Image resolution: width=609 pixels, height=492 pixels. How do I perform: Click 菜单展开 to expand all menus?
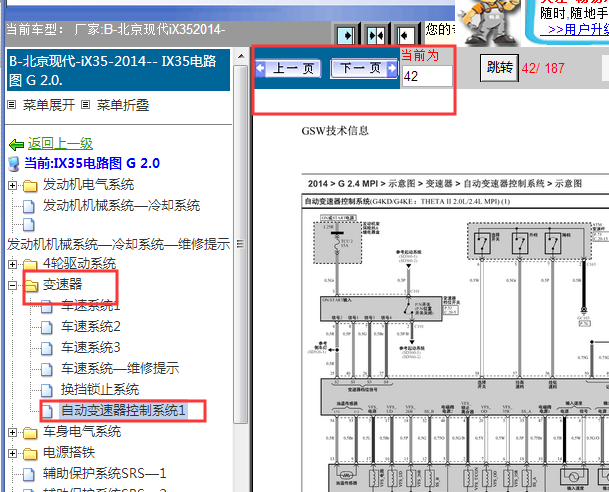[x=49, y=105]
